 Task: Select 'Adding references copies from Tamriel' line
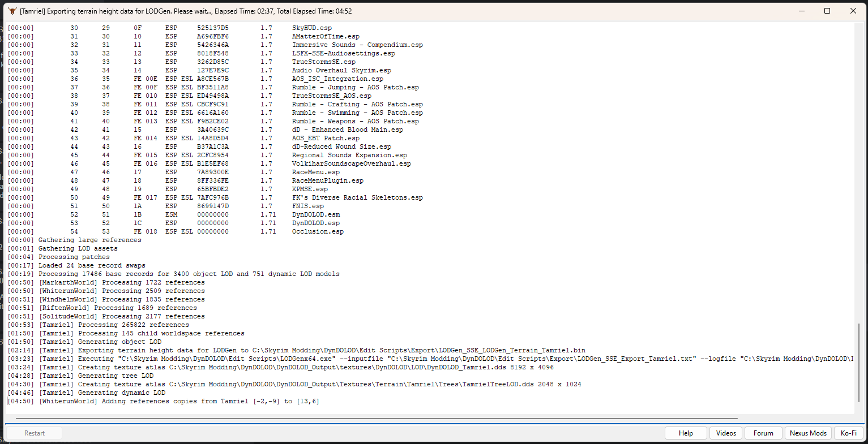(163, 401)
